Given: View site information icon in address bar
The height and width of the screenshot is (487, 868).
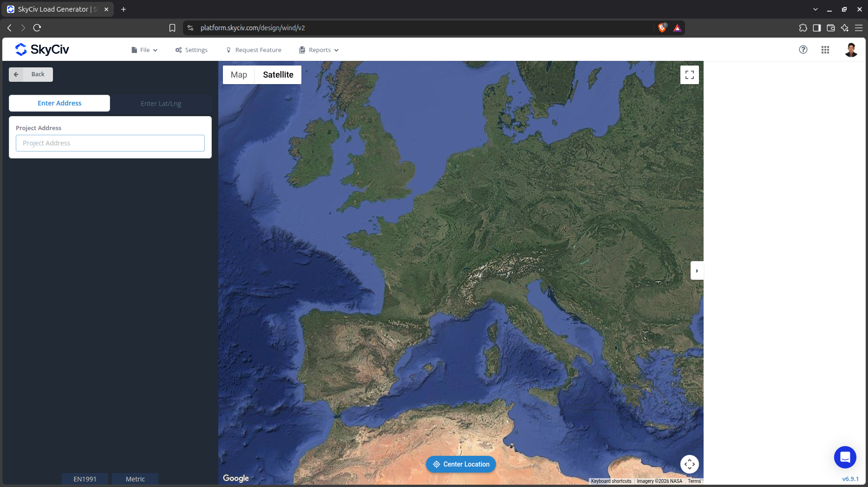Looking at the screenshot, I should tap(190, 28).
